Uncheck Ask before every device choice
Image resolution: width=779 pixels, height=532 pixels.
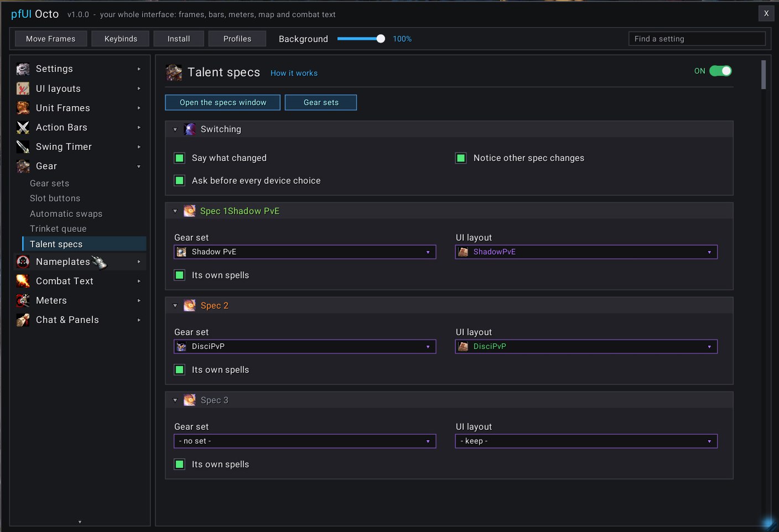pos(179,181)
